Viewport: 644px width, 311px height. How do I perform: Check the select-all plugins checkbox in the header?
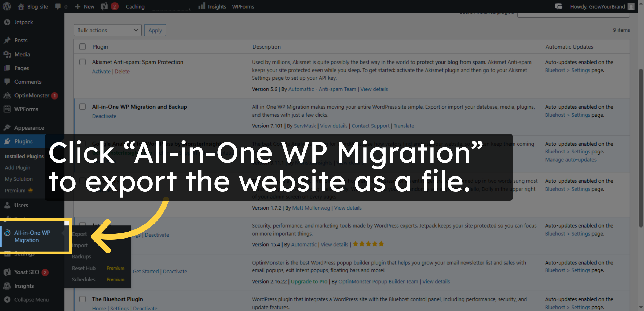point(82,47)
